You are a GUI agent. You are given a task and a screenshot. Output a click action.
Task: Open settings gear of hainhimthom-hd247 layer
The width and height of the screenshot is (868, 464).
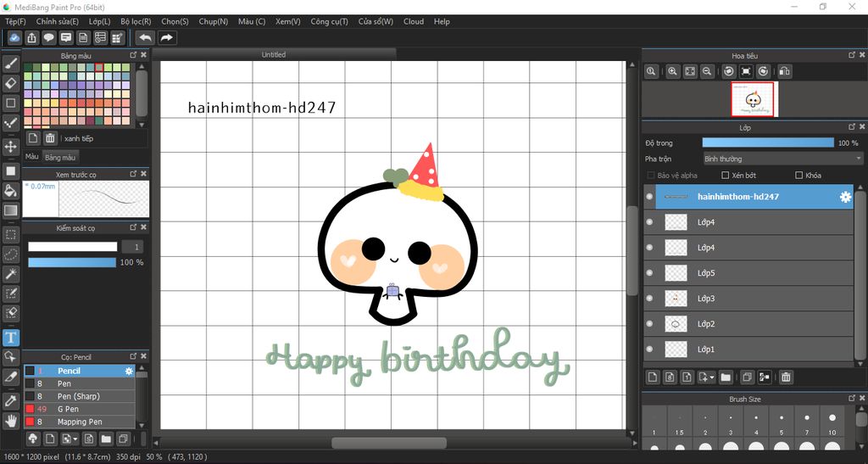pos(845,197)
